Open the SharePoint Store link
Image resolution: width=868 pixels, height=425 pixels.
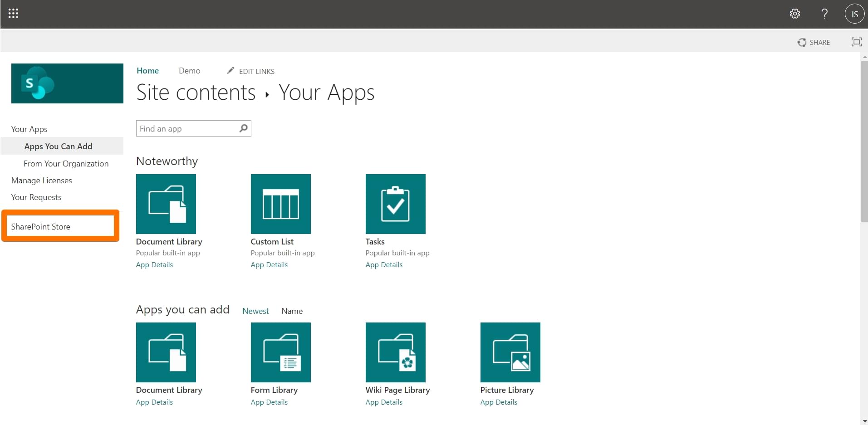pyautogui.click(x=40, y=227)
